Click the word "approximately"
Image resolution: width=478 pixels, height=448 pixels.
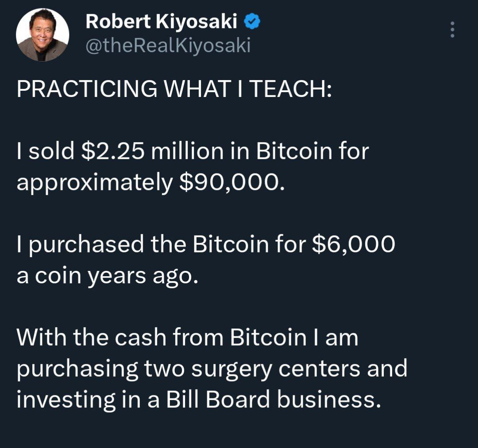click(x=93, y=182)
